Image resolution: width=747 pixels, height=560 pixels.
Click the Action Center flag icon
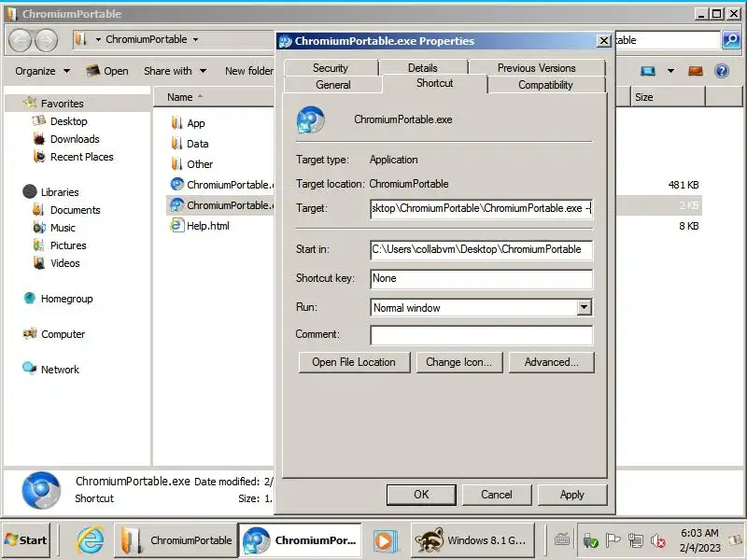(613, 540)
